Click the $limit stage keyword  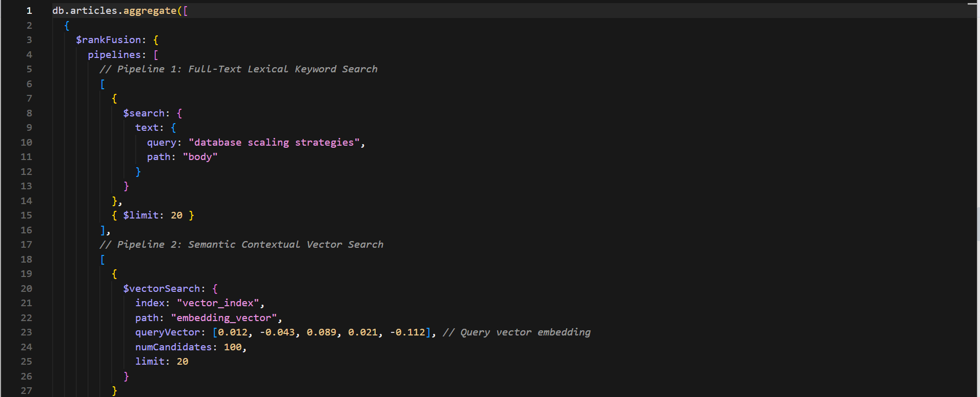pos(140,215)
